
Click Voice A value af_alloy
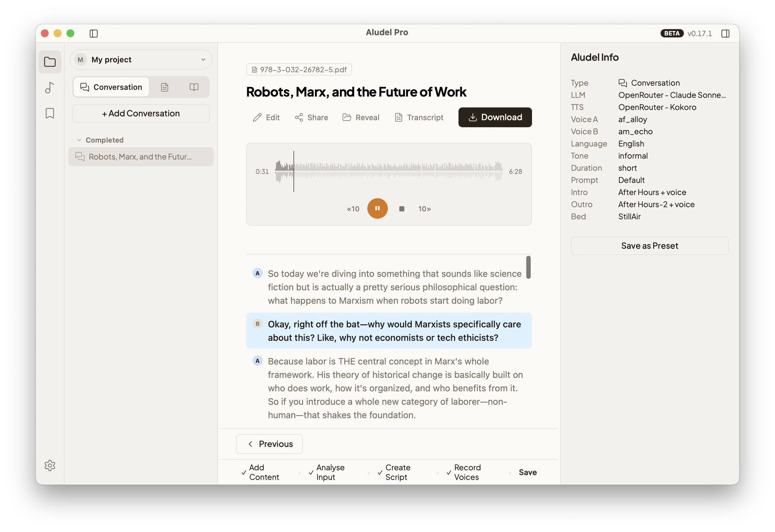point(632,119)
